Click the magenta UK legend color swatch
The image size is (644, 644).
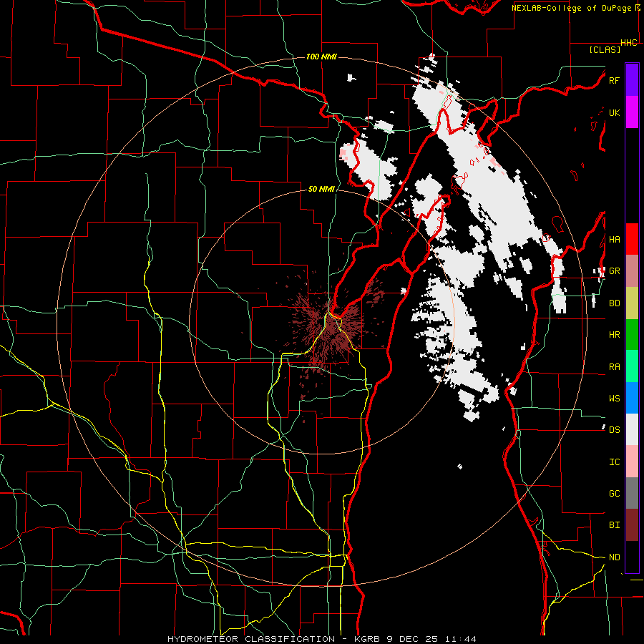[632, 112]
